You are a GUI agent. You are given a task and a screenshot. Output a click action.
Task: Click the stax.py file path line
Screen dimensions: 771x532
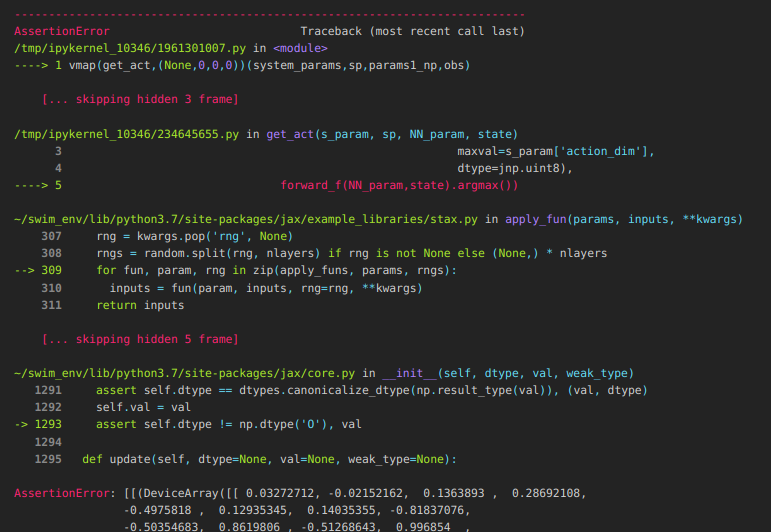click(x=246, y=219)
